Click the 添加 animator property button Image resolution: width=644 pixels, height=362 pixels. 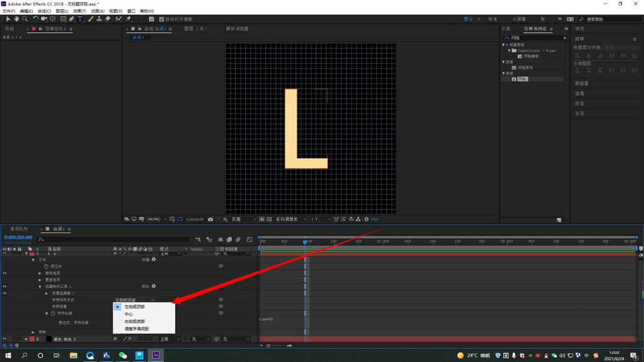[153, 286]
